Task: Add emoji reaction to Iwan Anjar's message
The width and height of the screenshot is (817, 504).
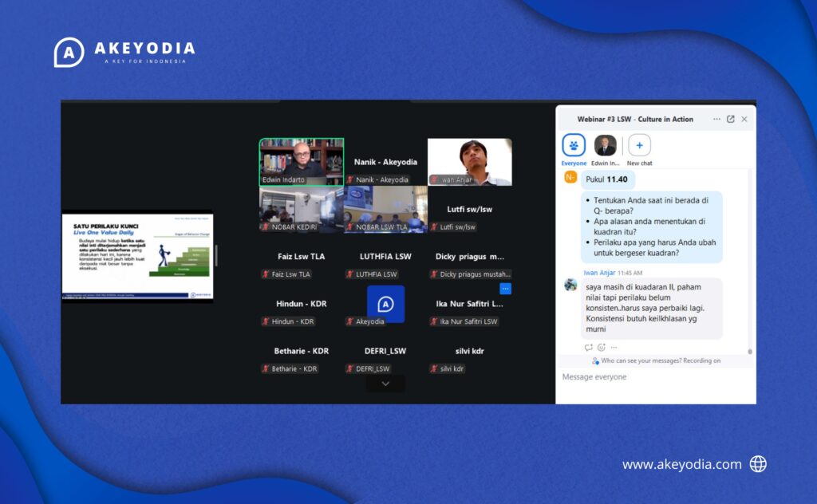Action: [602, 347]
